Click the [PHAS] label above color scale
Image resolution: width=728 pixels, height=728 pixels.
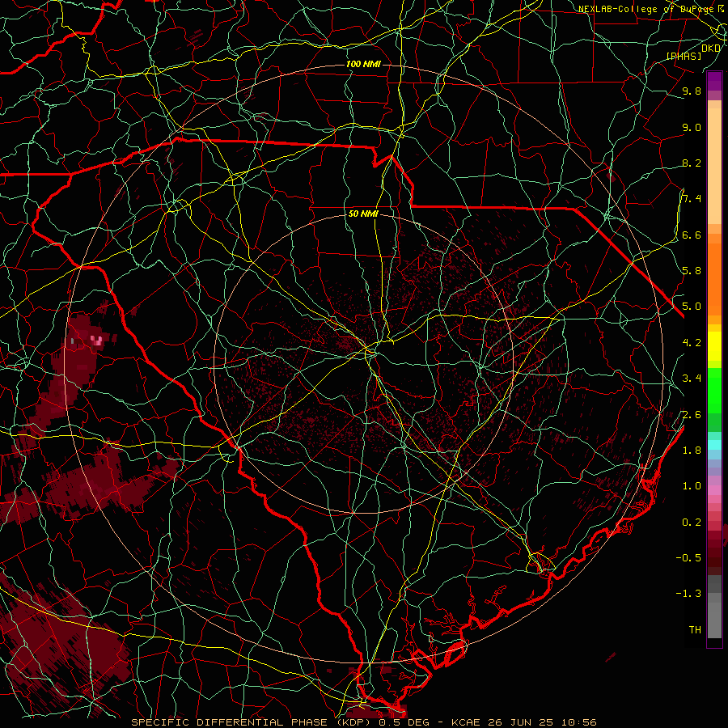(684, 57)
